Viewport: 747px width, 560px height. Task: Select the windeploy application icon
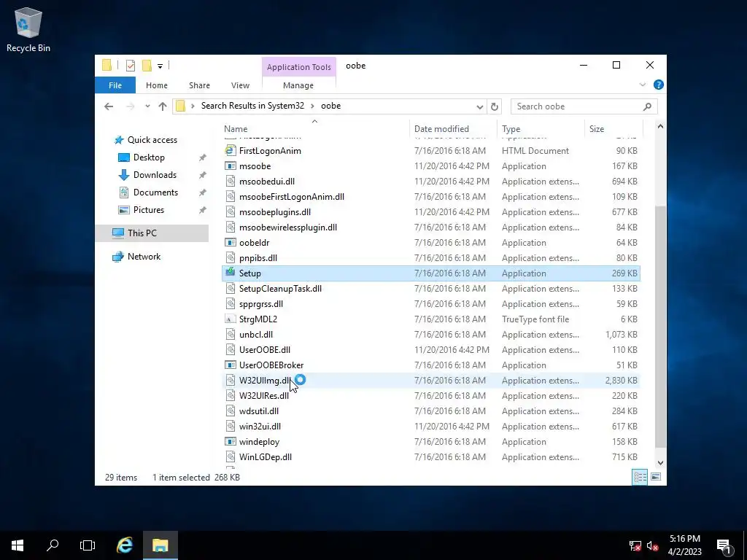(x=231, y=442)
